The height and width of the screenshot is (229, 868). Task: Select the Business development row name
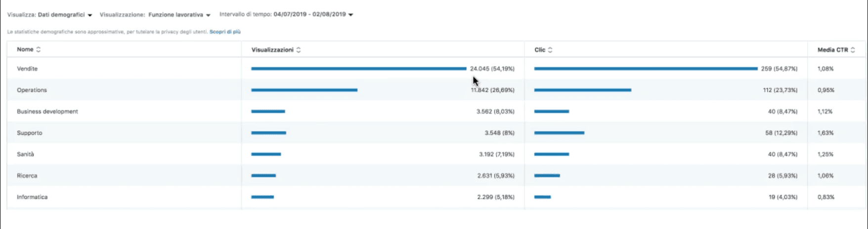pos(47,112)
